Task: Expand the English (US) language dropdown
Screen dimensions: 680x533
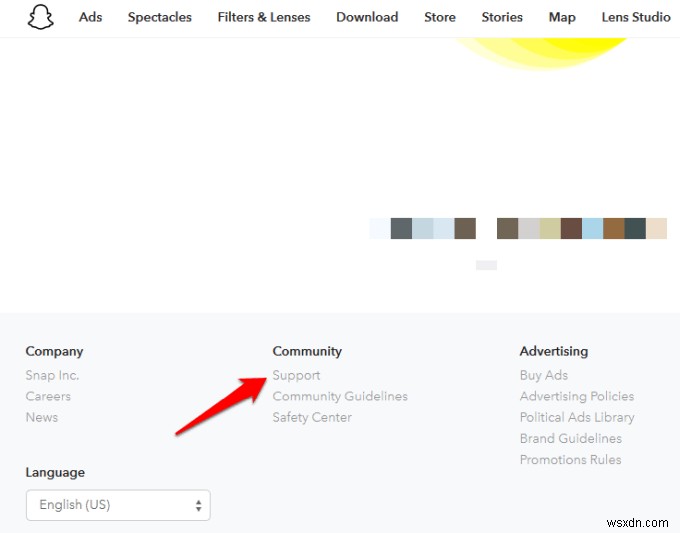Action: click(118, 505)
